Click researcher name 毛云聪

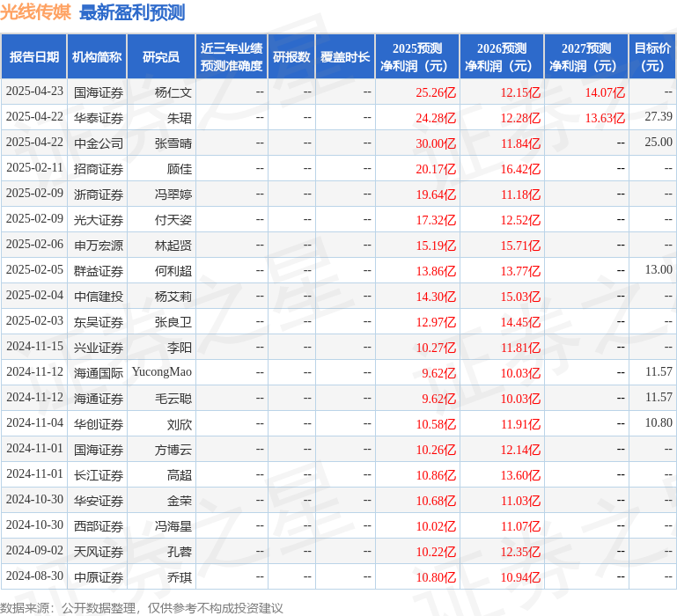[173, 398]
